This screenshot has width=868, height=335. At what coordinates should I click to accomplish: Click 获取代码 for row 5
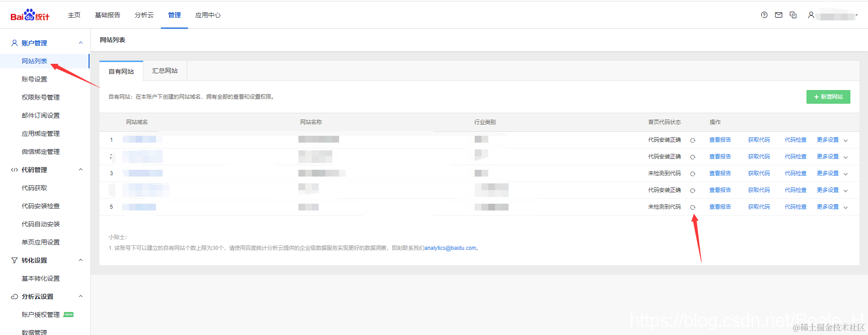pos(759,207)
